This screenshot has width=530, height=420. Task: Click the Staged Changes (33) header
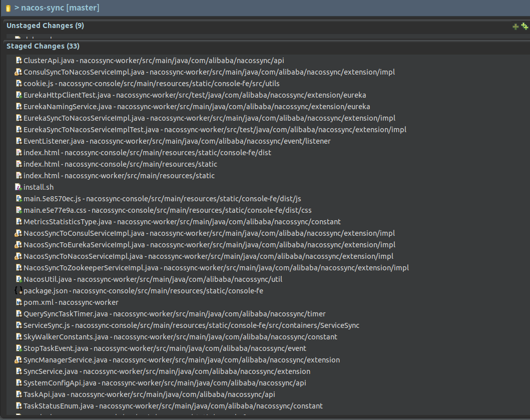tap(43, 46)
